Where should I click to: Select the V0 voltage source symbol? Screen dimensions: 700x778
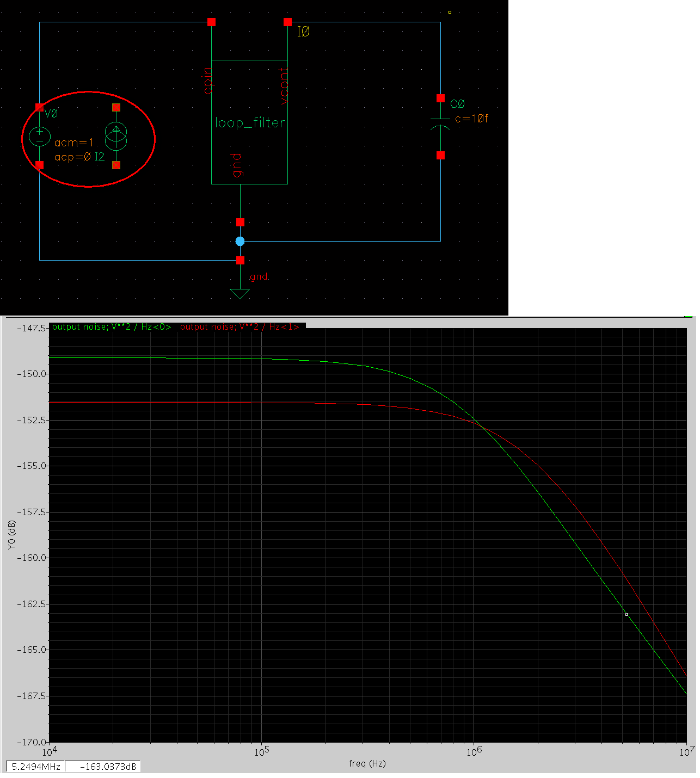click(x=40, y=137)
